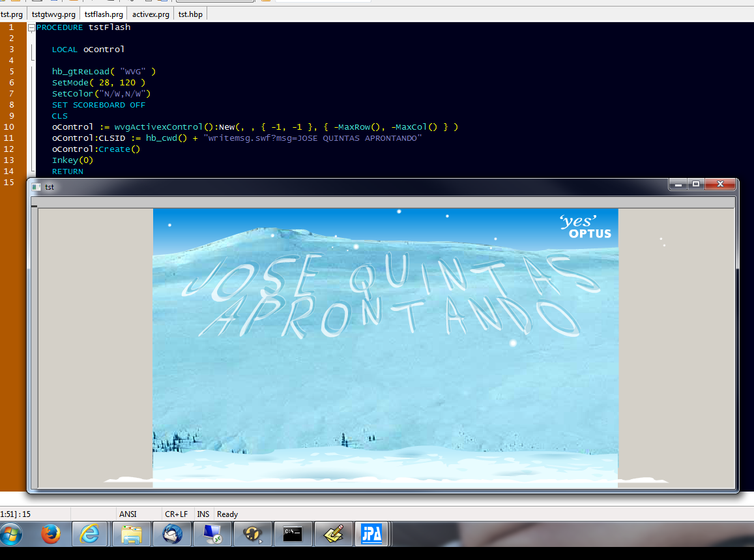Image resolution: width=754 pixels, height=560 pixels.
Task: Launch Internet Explorer from the taskbar
Action: pyautogui.click(x=89, y=535)
